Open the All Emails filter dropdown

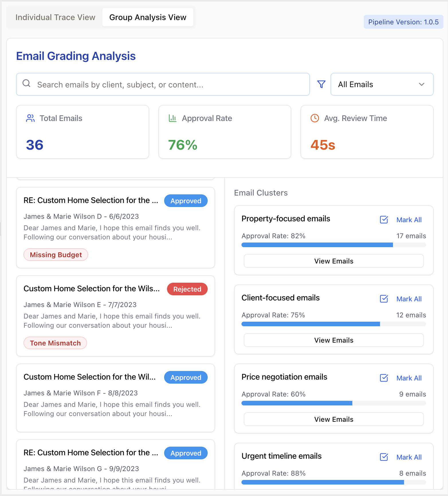pyautogui.click(x=382, y=84)
